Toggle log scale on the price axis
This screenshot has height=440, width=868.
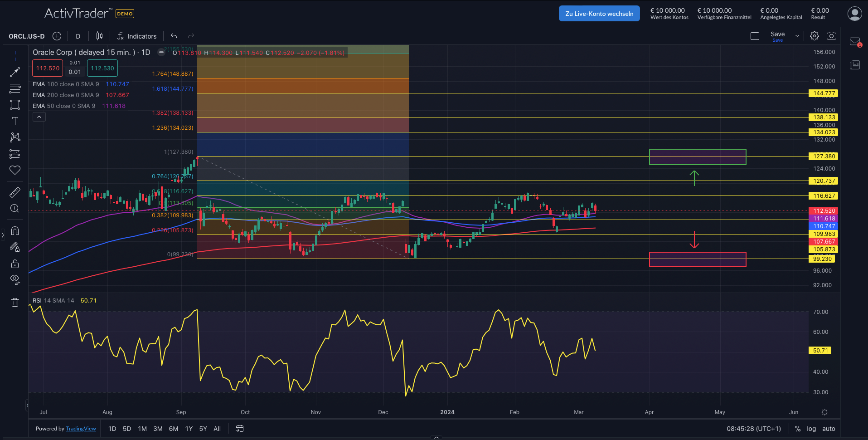811,429
